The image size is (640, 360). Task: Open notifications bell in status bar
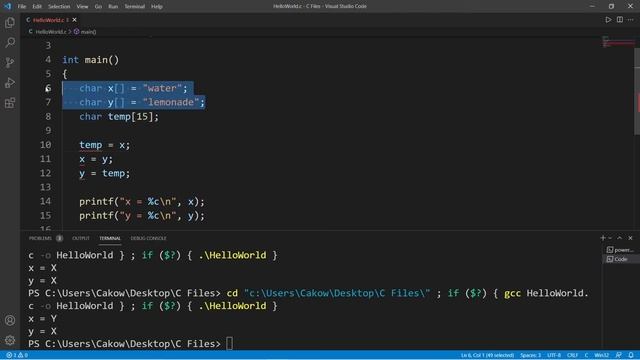click(631, 355)
